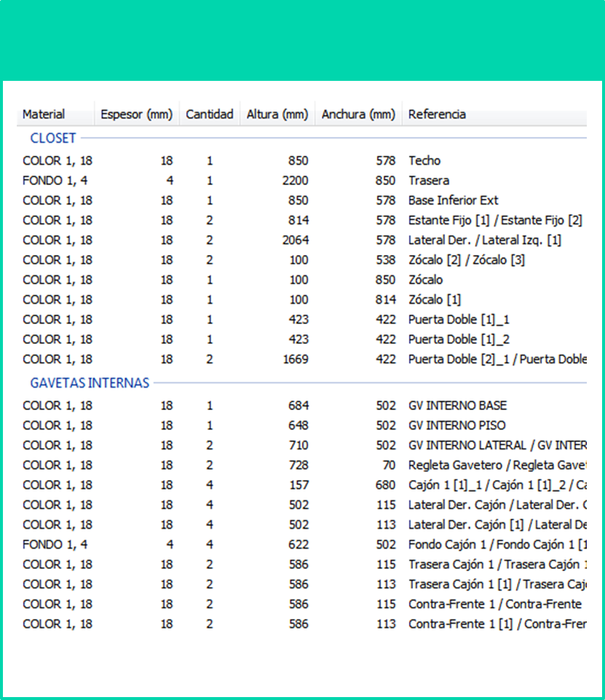Select the Puerta Doble [1]_1 row
The image size is (605, 700).
click(301, 320)
